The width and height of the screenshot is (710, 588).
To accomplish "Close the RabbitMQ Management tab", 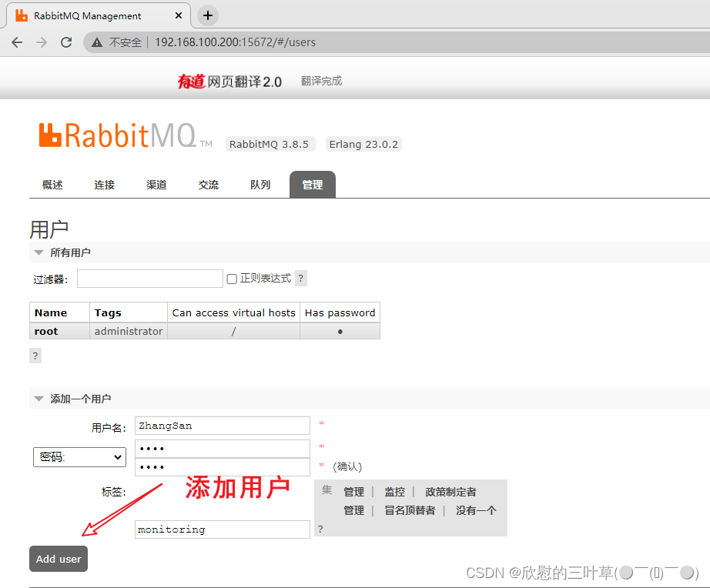I will click(179, 15).
